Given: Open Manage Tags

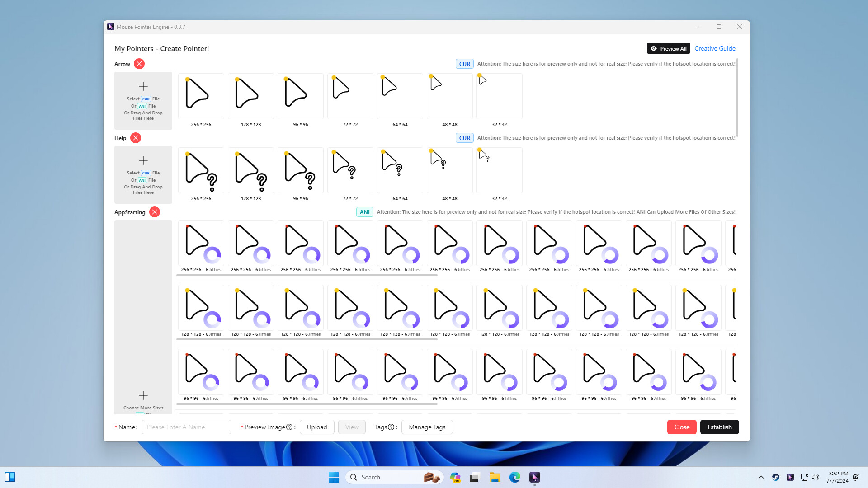Looking at the screenshot, I should coord(427,427).
